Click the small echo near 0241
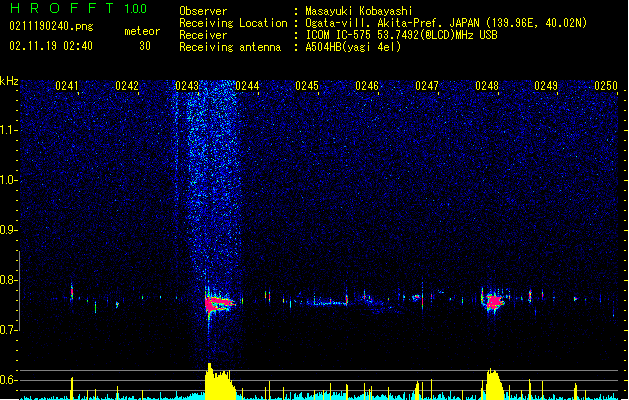 point(72,293)
